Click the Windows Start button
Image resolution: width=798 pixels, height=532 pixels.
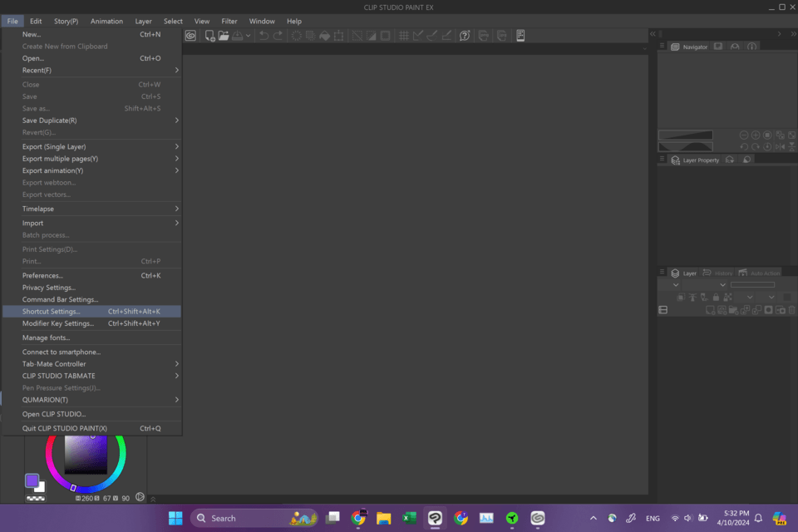[x=175, y=518]
